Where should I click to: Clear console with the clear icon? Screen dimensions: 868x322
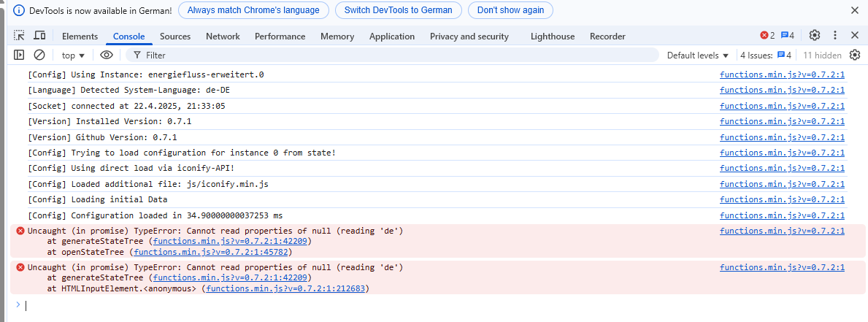pyautogui.click(x=39, y=55)
